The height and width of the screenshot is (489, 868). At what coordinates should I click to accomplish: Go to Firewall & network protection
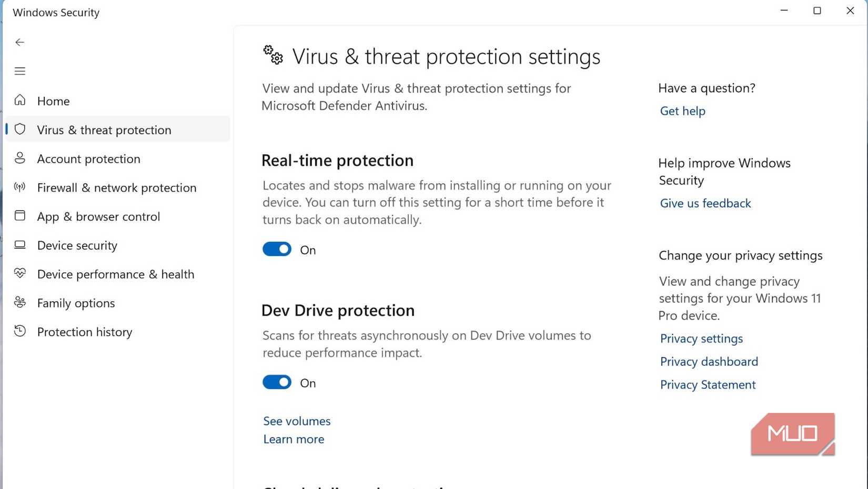click(x=116, y=187)
